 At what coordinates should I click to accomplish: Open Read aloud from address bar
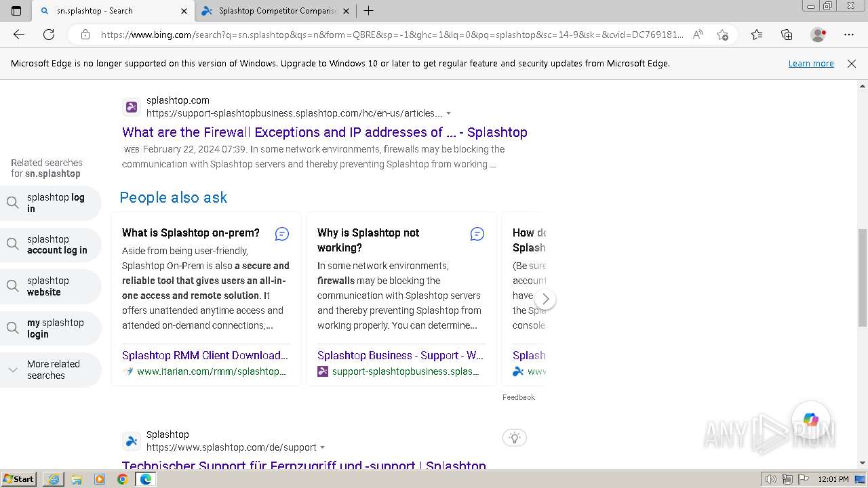[x=698, y=35]
